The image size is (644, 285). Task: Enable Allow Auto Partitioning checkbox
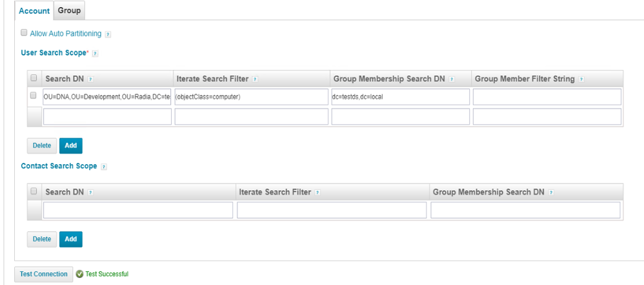pyautogui.click(x=24, y=33)
